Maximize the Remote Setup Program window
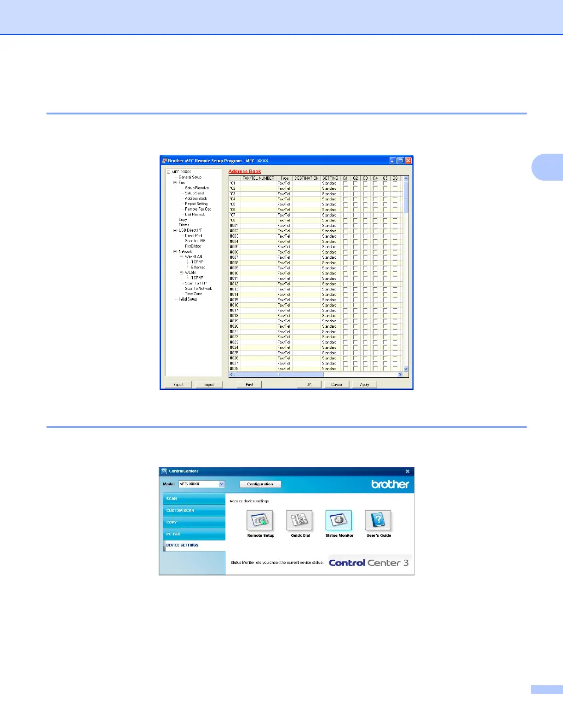 coord(400,161)
